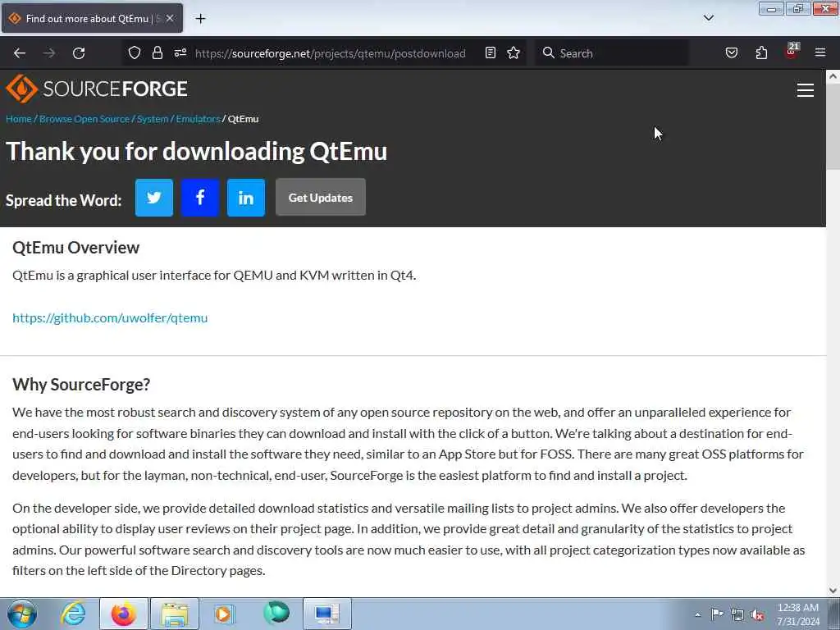Reload the current page
The width and height of the screenshot is (840, 630).
(79, 53)
